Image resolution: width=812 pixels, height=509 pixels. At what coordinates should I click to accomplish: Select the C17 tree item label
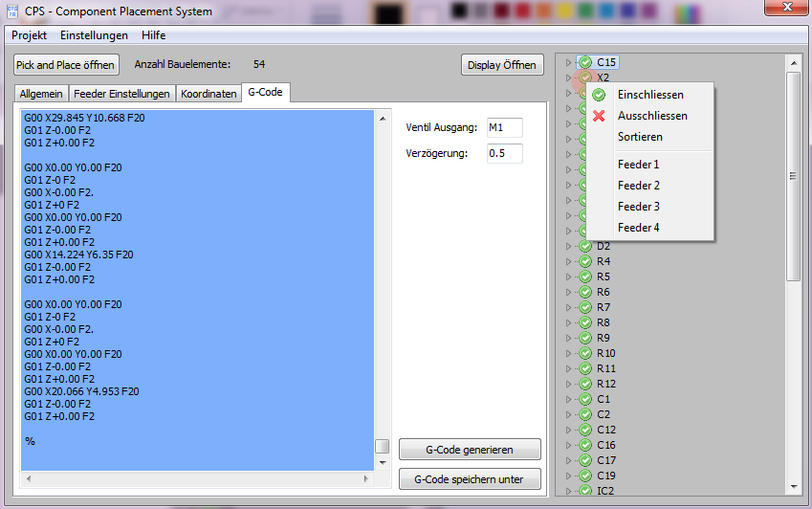click(x=606, y=460)
